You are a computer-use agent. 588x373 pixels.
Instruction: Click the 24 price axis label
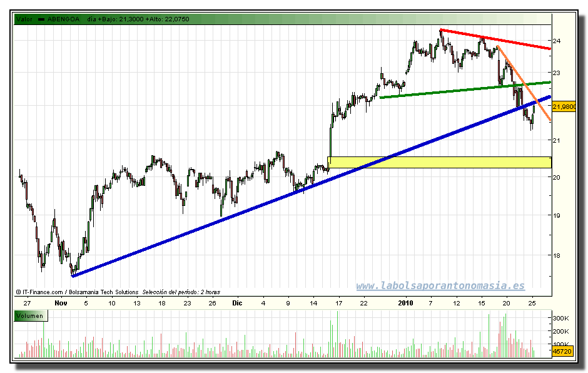[557, 41]
